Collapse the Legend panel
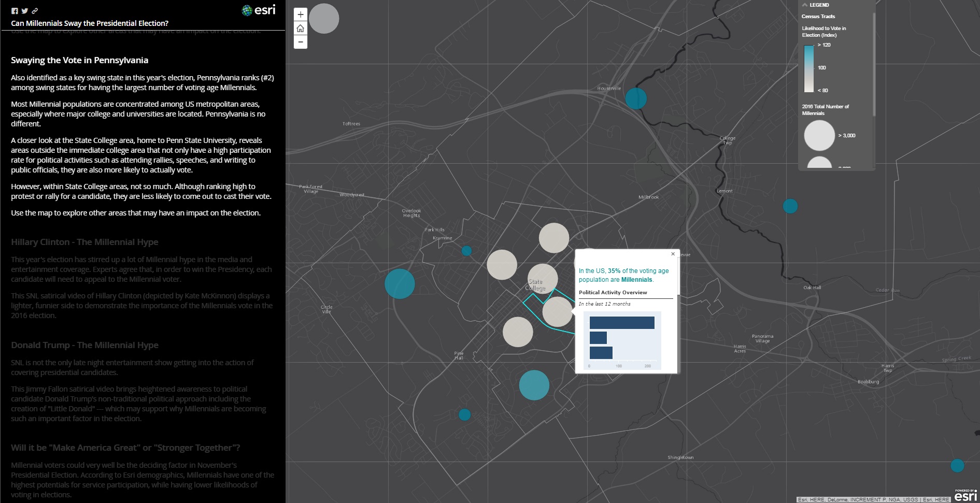The width and height of the screenshot is (980, 503). click(805, 5)
